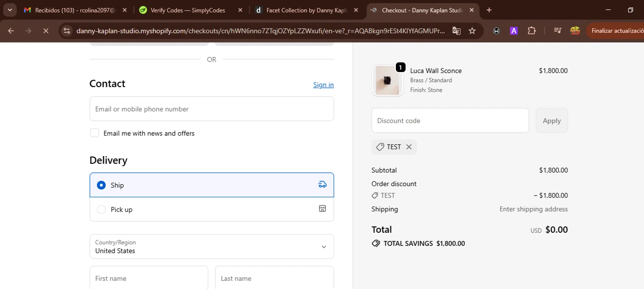644x289 pixels.
Task: Remove the TEST discount code
Action: tap(409, 147)
